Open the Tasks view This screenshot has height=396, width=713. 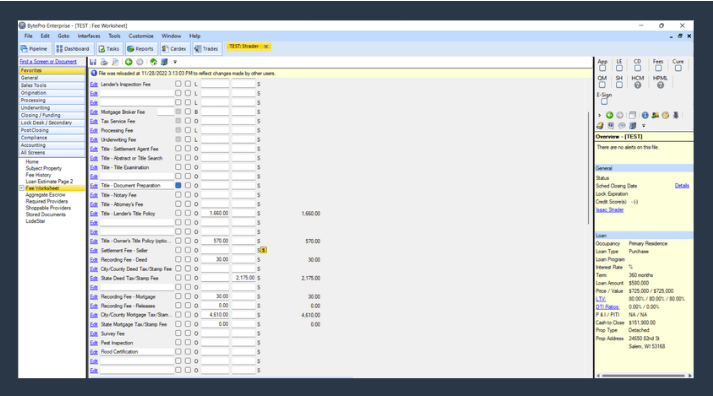click(x=109, y=49)
